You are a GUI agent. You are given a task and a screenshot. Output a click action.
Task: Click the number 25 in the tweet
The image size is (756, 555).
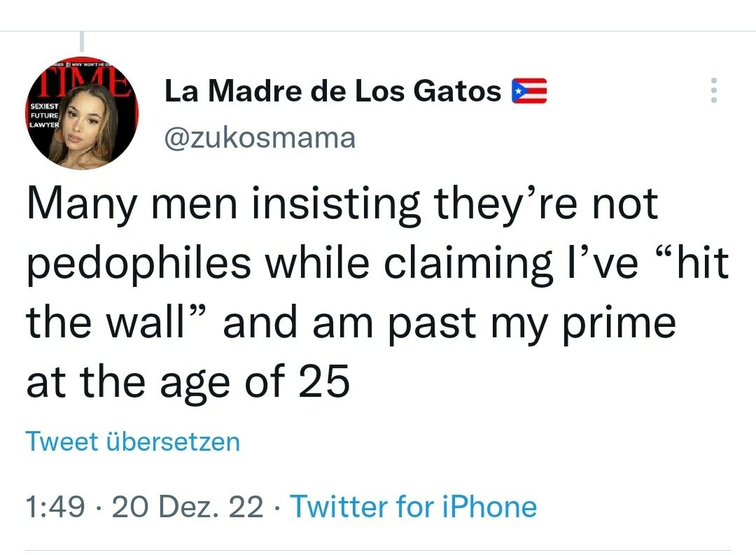click(323, 382)
